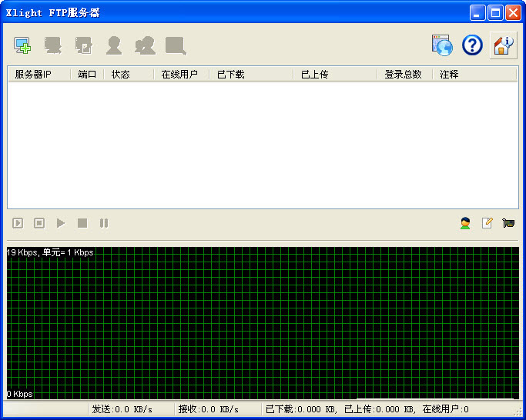Viewport: 526px width, 420px height.
Task: Click the boxed start-all servers button
Action: coord(18,223)
